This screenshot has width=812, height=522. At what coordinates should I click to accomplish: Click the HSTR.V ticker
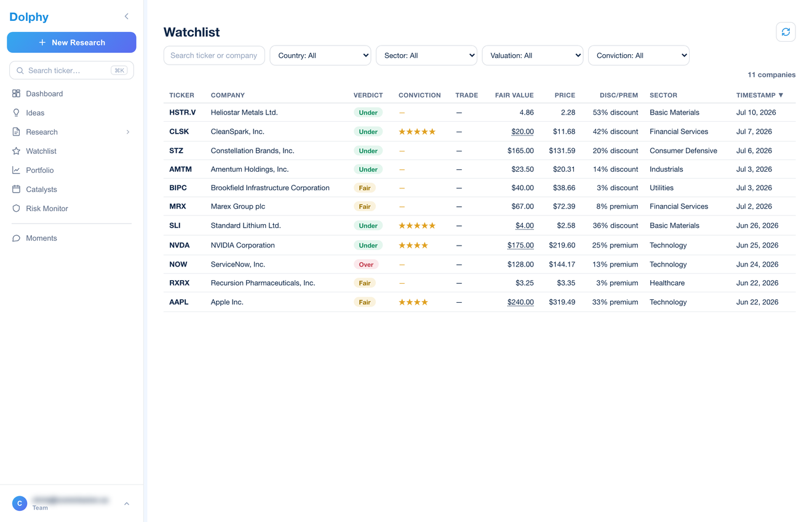point(182,113)
